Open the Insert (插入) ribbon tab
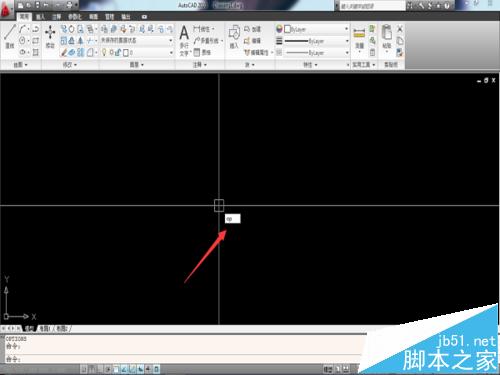Image resolution: width=500 pixels, height=375 pixels. 40,17
